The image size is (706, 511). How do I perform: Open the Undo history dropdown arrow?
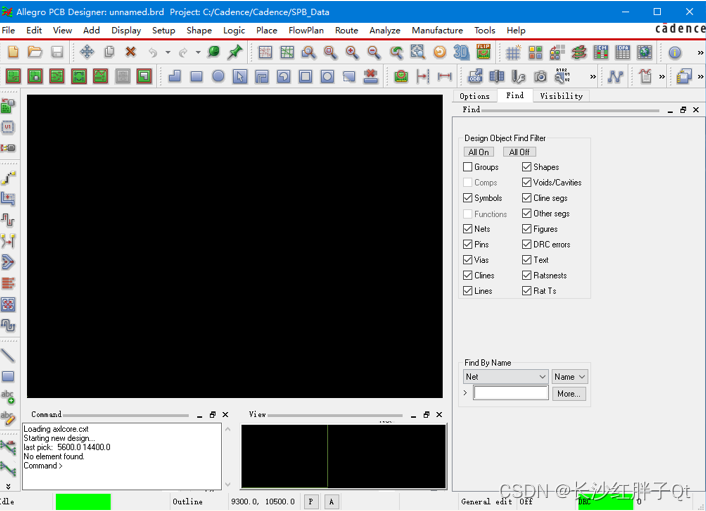click(x=168, y=53)
